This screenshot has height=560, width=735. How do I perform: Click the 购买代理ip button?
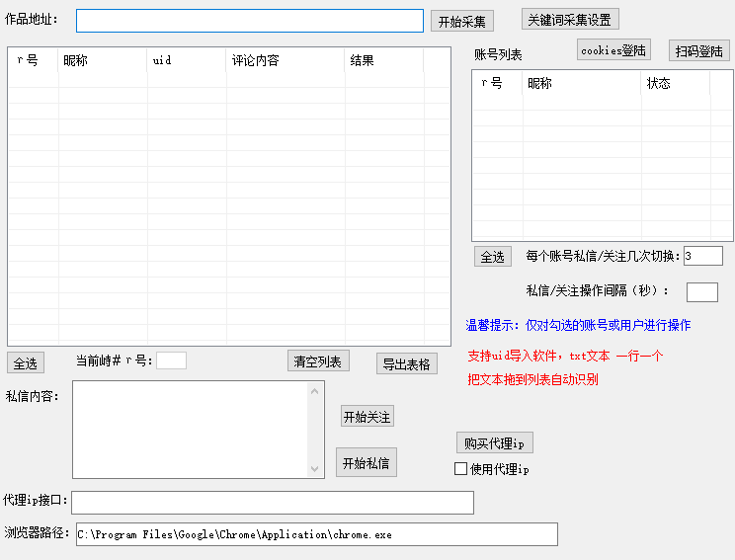(x=494, y=442)
